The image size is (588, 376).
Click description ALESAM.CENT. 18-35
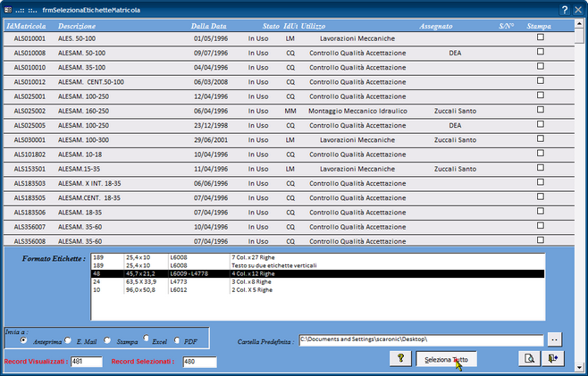[x=89, y=198]
